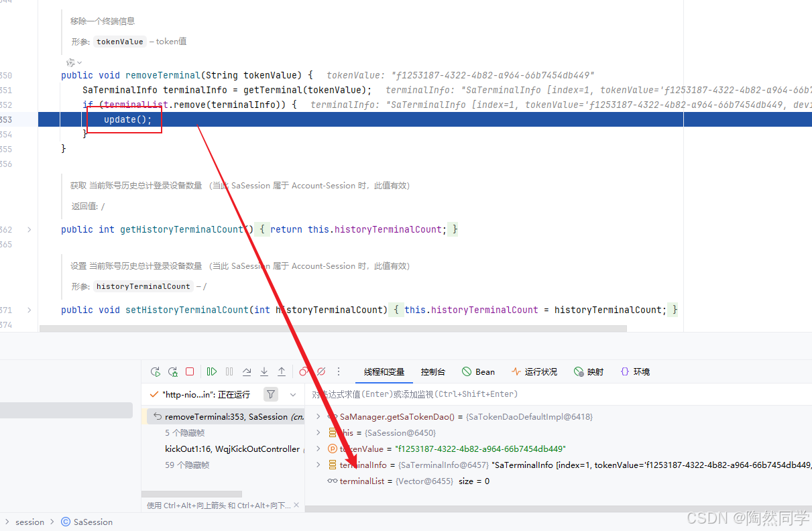Resume program execution

(x=212, y=371)
